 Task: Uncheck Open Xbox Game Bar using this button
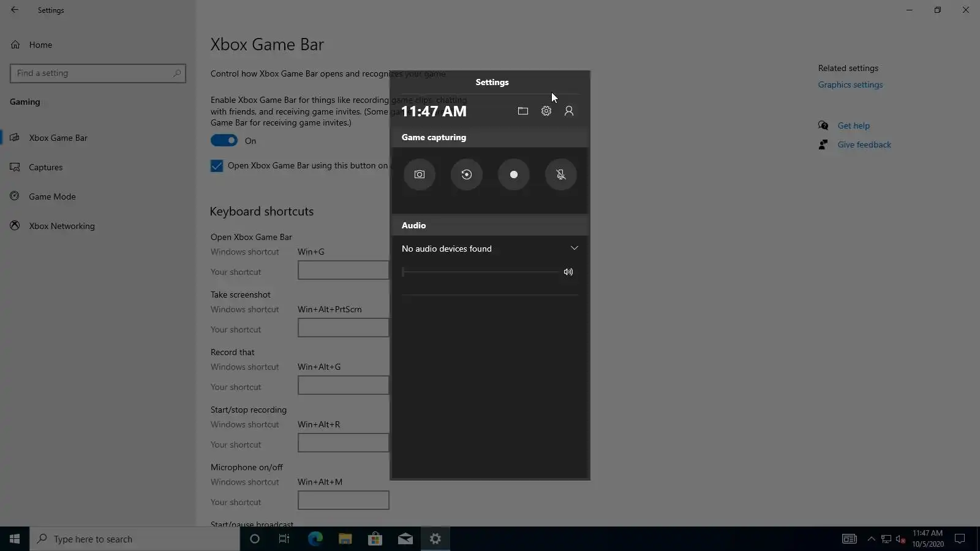click(x=217, y=166)
